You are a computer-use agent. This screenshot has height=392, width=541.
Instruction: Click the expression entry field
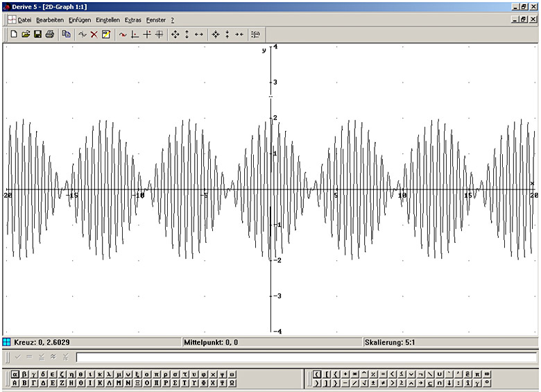pos(307,357)
